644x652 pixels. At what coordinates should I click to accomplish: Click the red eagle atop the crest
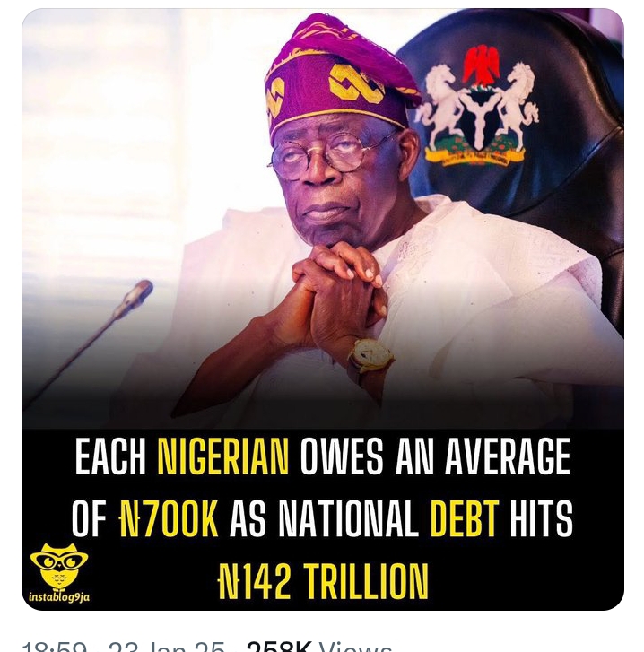482,65
